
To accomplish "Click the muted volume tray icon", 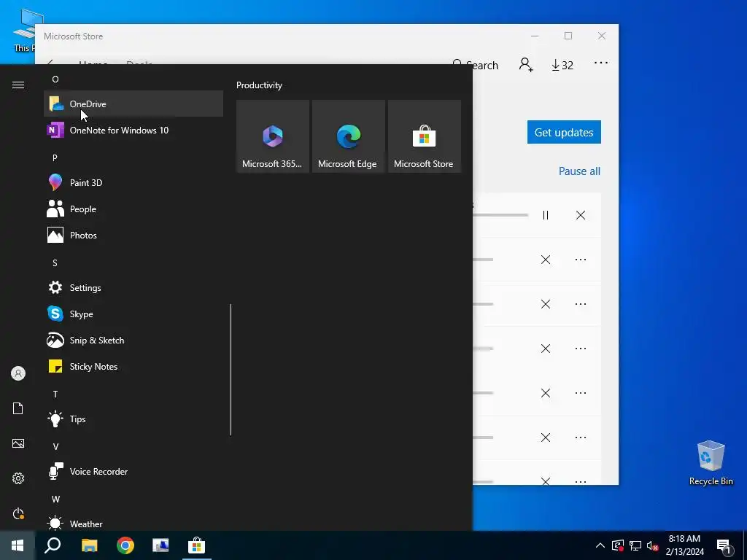I will [x=652, y=545].
